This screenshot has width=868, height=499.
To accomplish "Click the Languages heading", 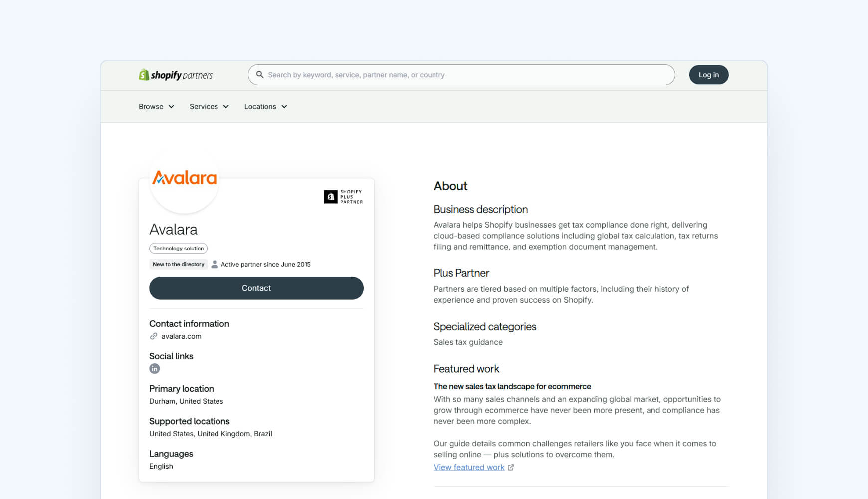I will coord(171,454).
